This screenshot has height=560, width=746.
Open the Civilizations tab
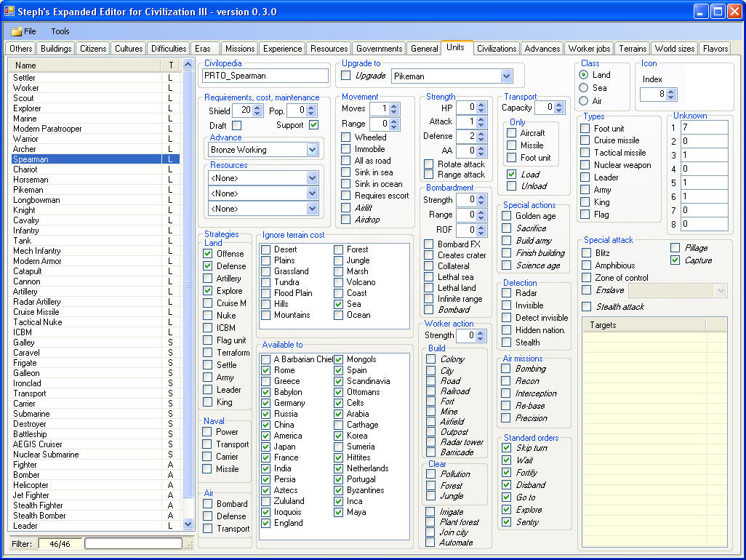(x=496, y=49)
